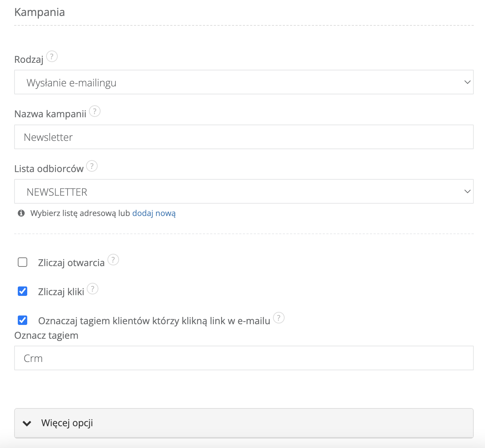Viewport: 485px width, 448px height.
Task: Click the Oznacz tagiem field containing Crm
Action: (x=244, y=358)
